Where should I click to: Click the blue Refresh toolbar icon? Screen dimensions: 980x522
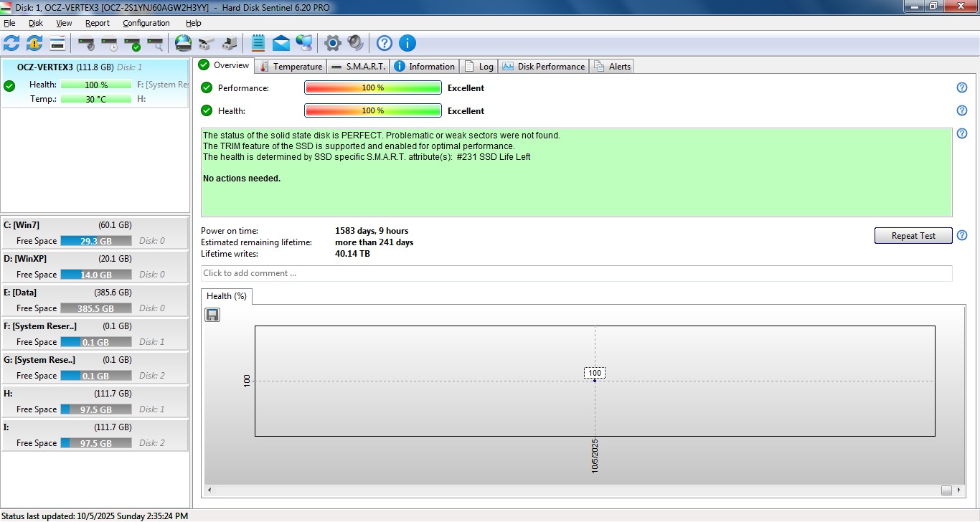(x=11, y=43)
